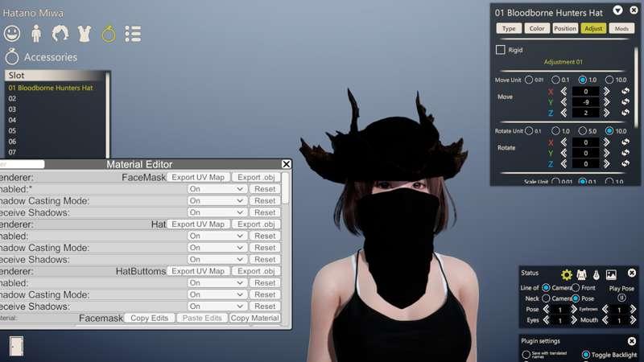Set Rotate Unit to 1.0
Screen dimensions: 644x362
tap(555, 130)
